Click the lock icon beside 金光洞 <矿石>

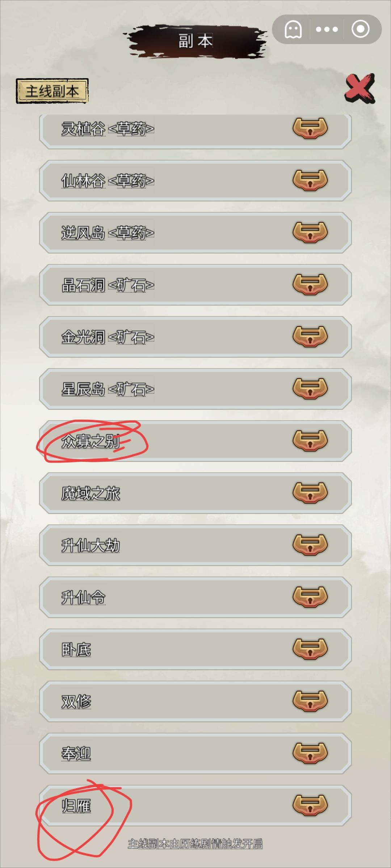point(310,337)
